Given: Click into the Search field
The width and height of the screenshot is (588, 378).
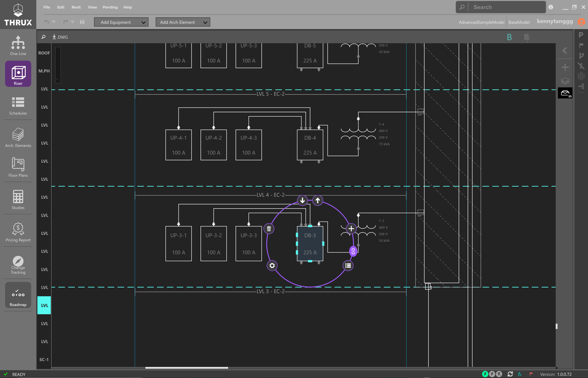Looking at the screenshot, I should (x=501, y=7).
